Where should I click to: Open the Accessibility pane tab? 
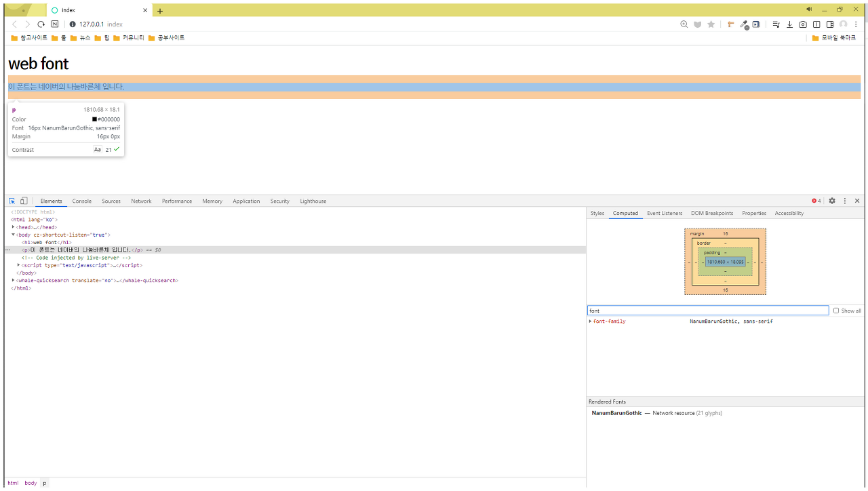tap(789, 213)
